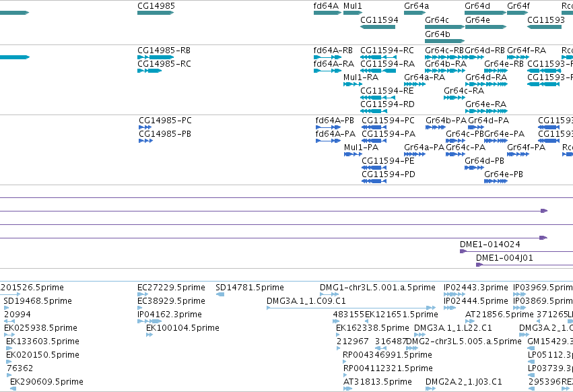Click the DME1-014O24 clone feature
The height and width of the screenshot is (392, 573).
516,251
